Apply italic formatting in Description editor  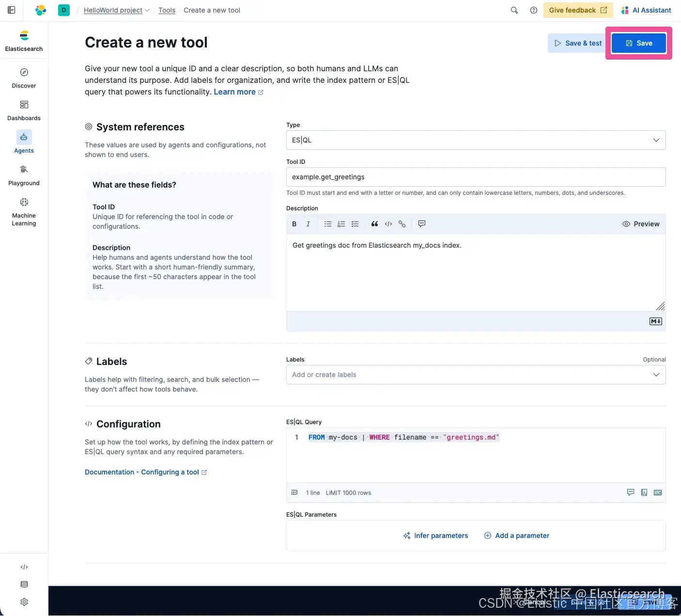[308, 224]
